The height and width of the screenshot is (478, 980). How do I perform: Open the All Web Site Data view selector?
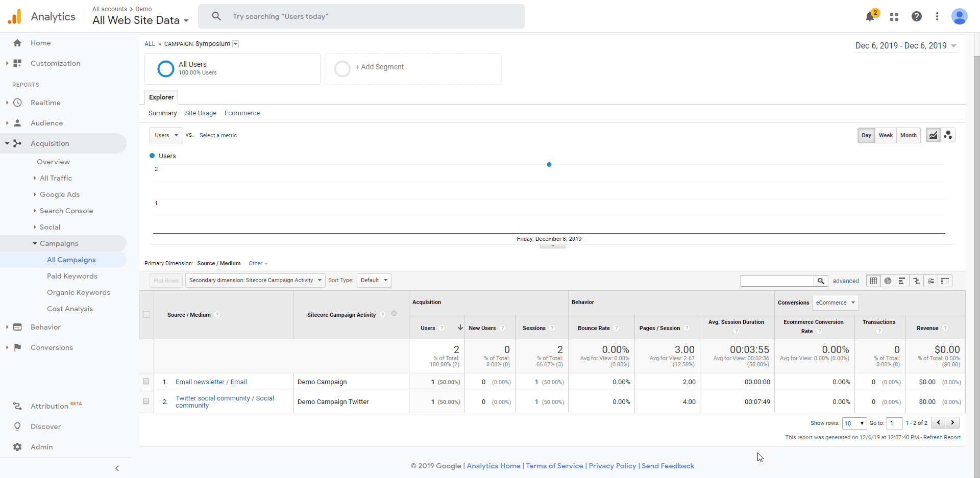coord(140,20)
